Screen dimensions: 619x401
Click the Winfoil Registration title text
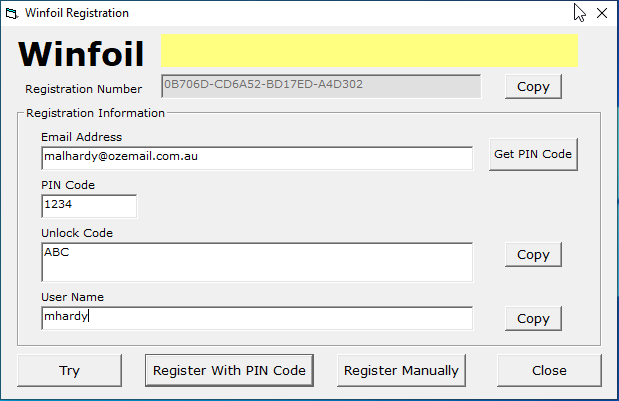coord(77,13)
